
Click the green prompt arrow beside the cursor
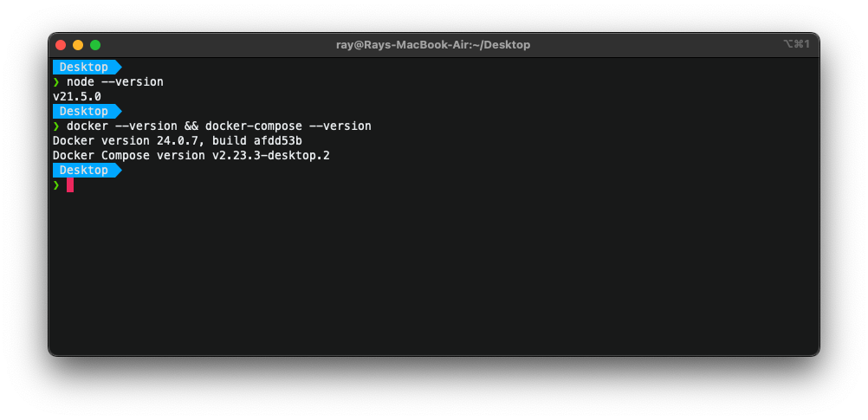pos(56,185)
